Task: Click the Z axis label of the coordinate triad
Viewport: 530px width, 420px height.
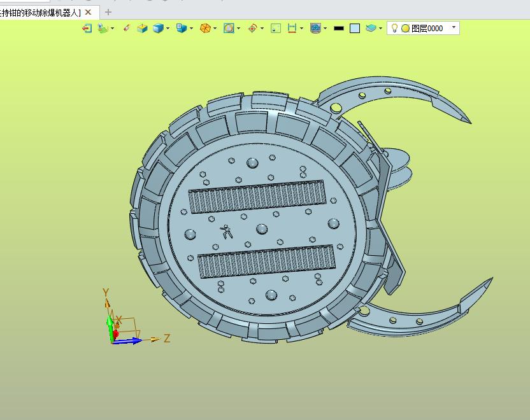Action: click(167, 339)
